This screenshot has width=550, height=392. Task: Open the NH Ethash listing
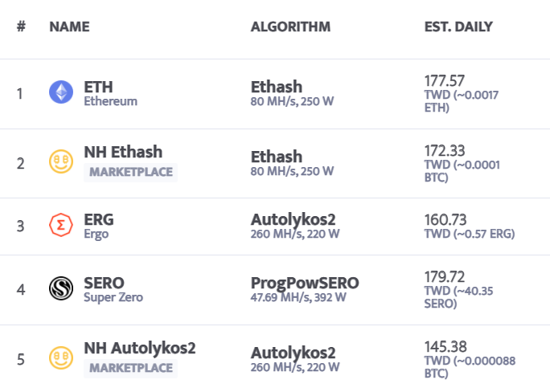point(123,152)
